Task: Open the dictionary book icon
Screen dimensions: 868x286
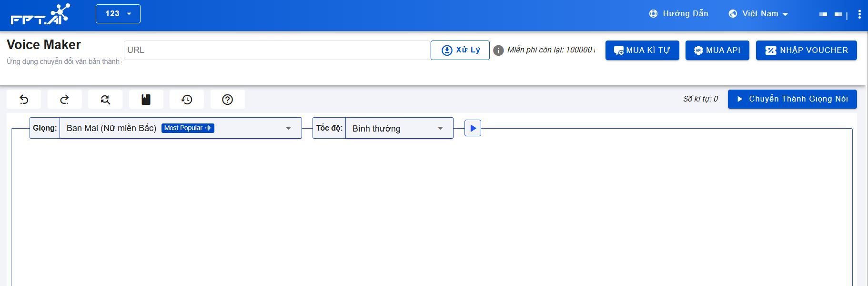Action: [x=146, y=99]
